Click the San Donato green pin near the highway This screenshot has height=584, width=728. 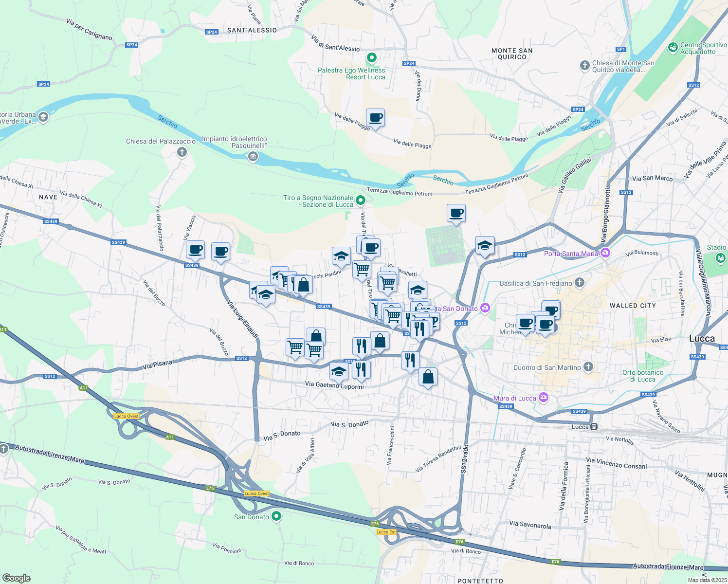click(x=277, y=516)
